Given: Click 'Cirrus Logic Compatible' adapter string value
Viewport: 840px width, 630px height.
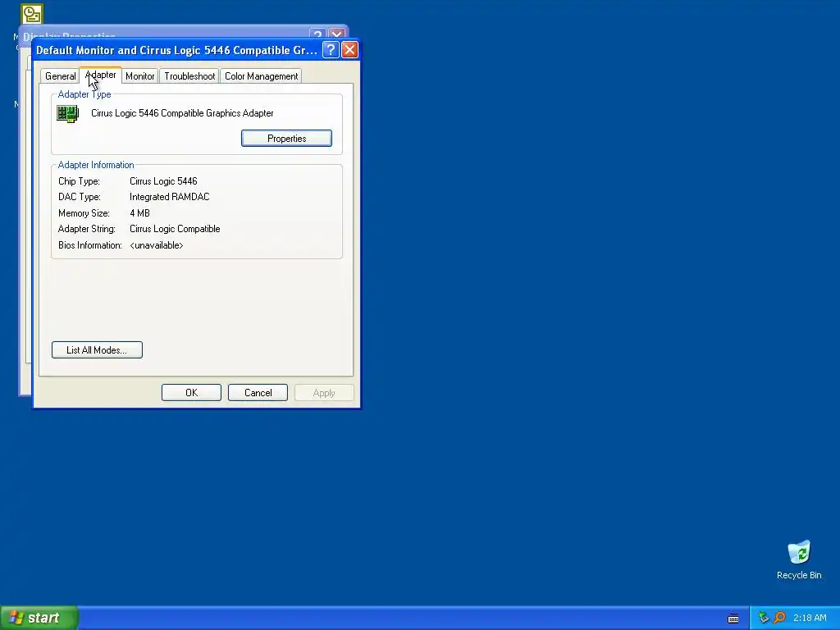Looking at the screenshot, I should 175,229.
